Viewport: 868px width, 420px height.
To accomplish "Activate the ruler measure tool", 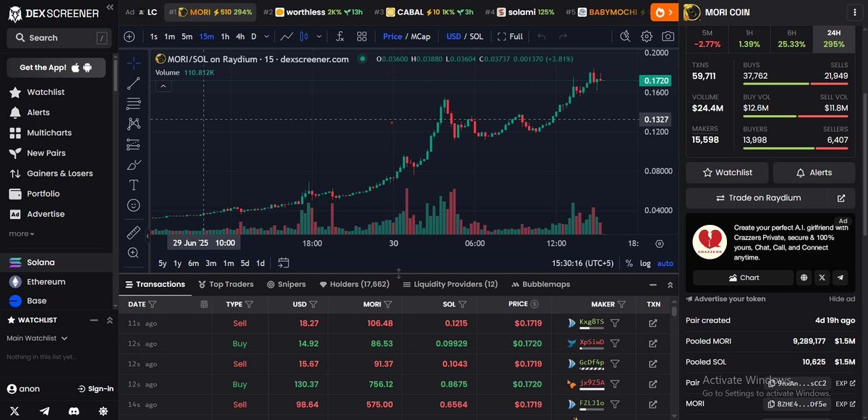I will tap(134, 233).
